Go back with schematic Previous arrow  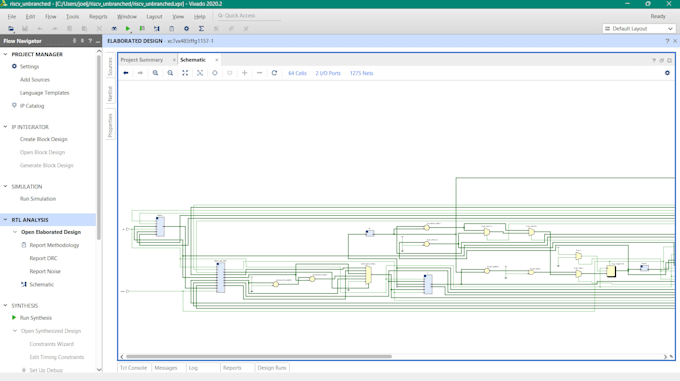[126, 73]
